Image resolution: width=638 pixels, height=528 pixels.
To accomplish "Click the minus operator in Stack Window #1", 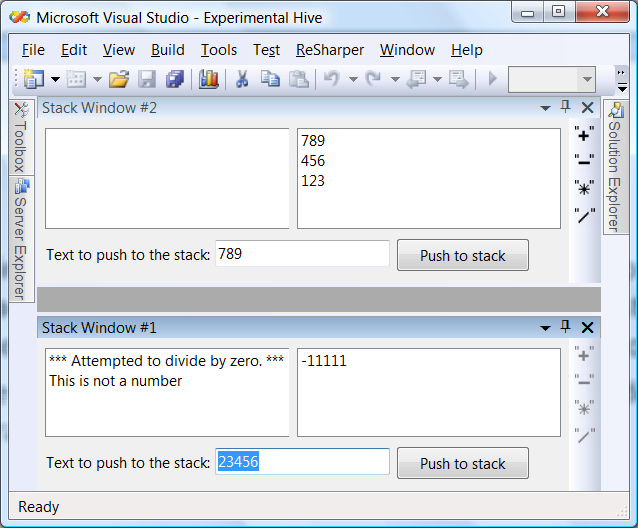I will coord(584,381).
